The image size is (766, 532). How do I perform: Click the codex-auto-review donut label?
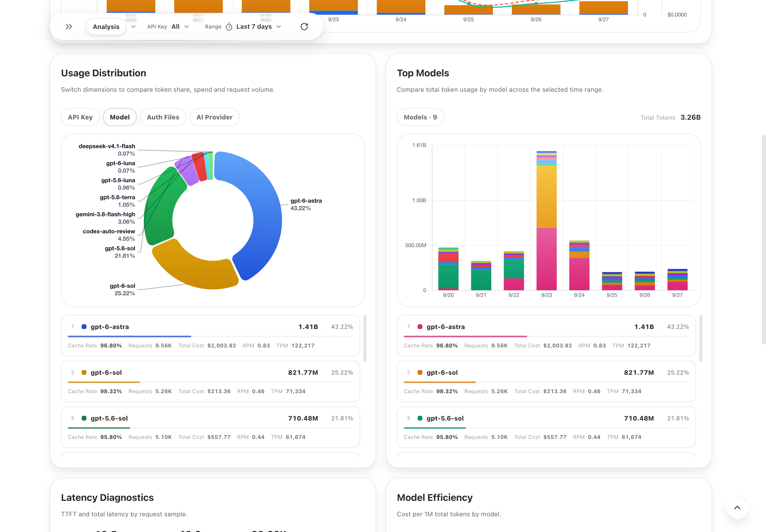pos(109,235)
